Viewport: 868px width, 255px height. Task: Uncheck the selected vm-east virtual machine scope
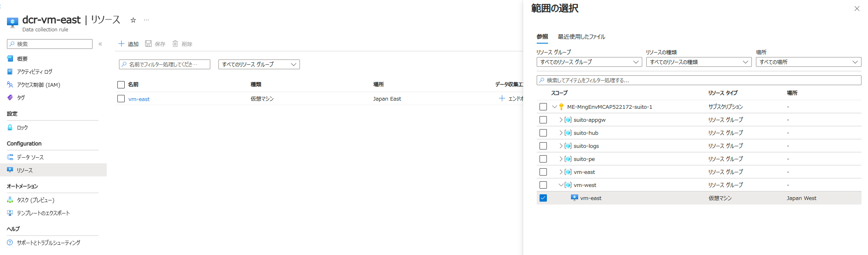pyautogui.click(x=543, y=198)
